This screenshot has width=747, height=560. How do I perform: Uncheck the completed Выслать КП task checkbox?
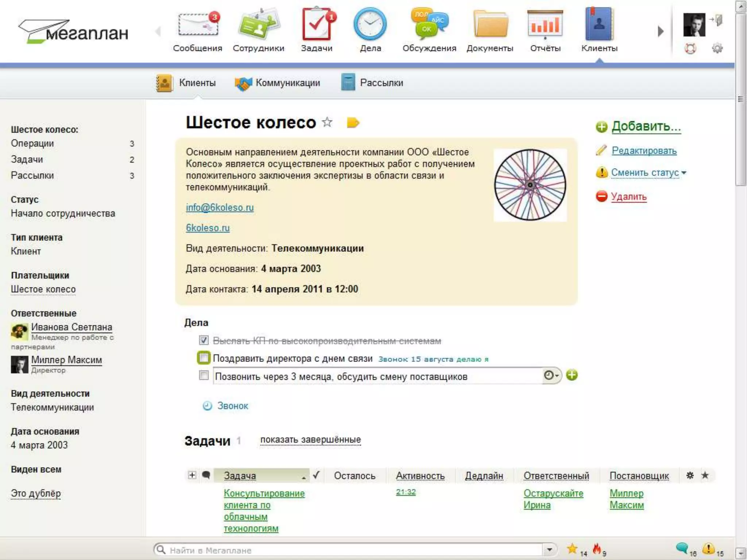(204, 341)
